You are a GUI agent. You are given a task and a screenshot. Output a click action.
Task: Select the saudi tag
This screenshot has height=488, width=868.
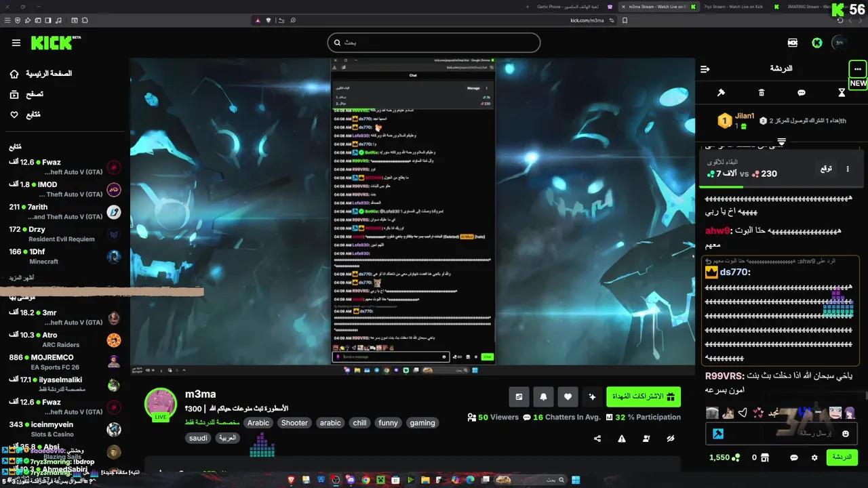(x=199, y=438)
